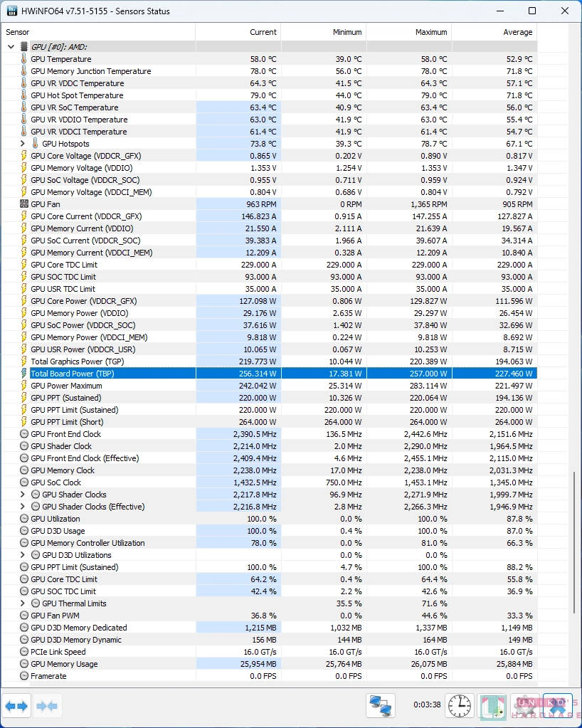
Task: Reset the elapsed time clock button
Action: pyautogui.click(x=460, y=706)
